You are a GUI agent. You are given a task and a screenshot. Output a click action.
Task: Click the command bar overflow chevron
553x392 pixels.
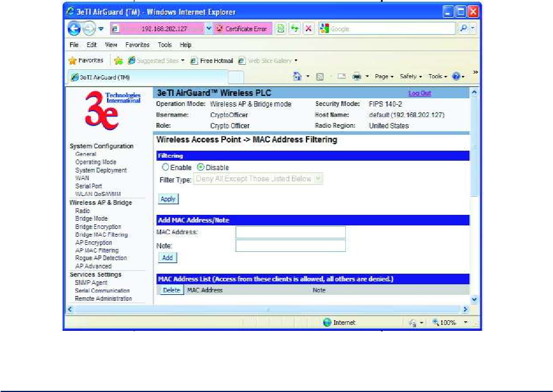coord(475,72)
